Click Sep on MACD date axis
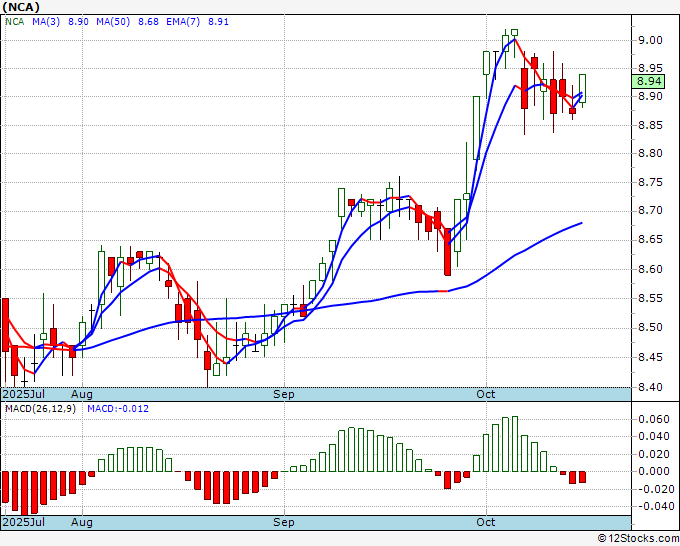 click(x=284, y=522)
